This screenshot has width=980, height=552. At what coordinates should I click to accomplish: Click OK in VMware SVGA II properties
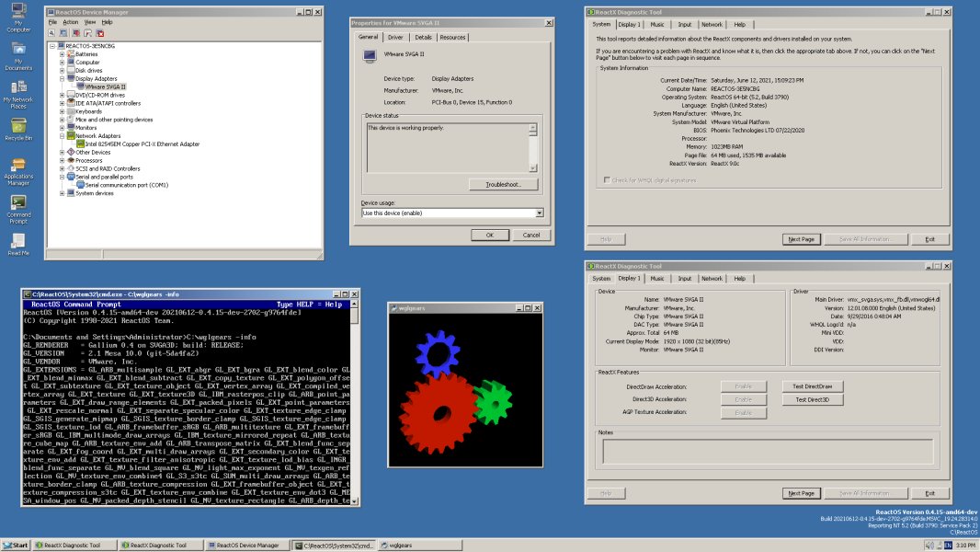tap(489, 235)
